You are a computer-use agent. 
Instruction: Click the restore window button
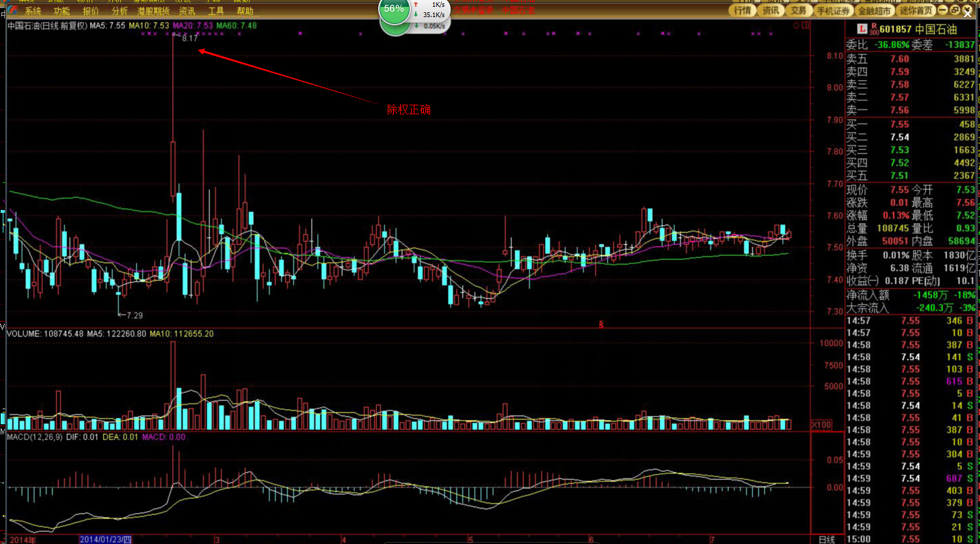pyautogui.click(x=954, y=11)
